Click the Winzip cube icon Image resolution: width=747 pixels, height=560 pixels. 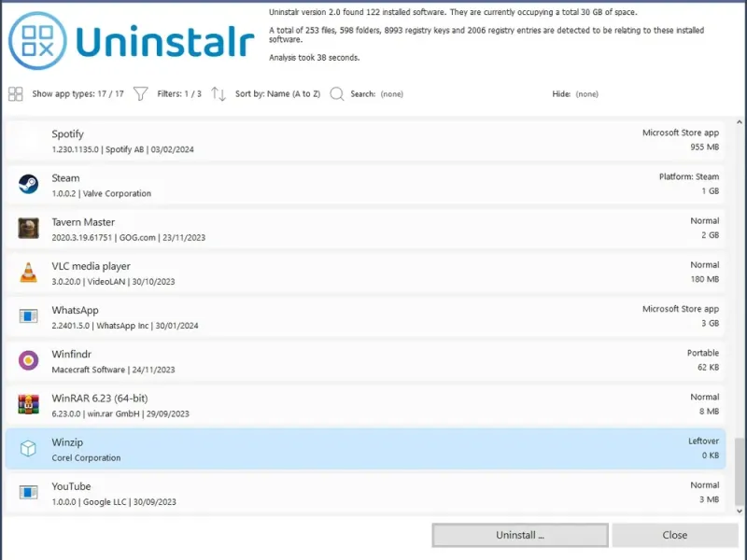coord(29,448)
